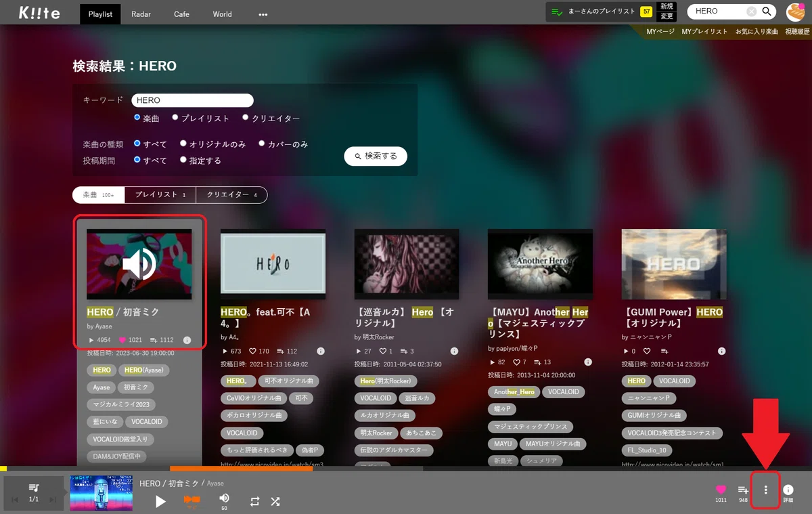Open the 視聴履歴 link
Screen dimensions: 812x514
(797, 32)
